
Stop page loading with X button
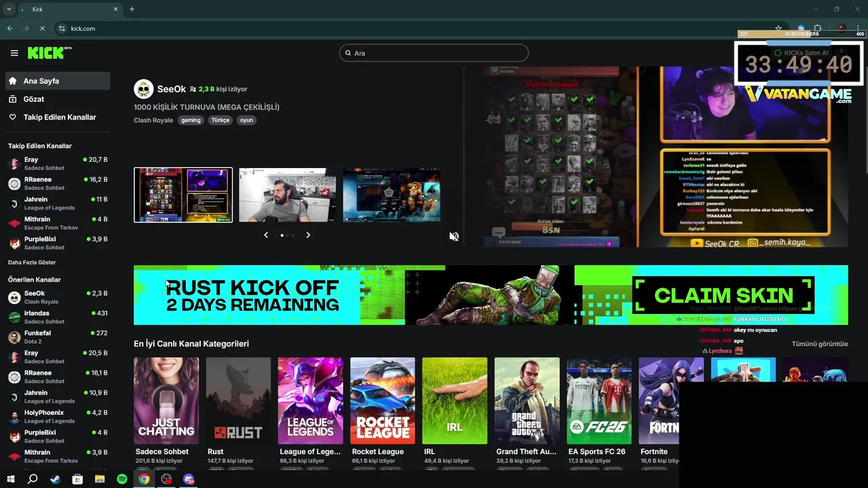coord(42,28)
